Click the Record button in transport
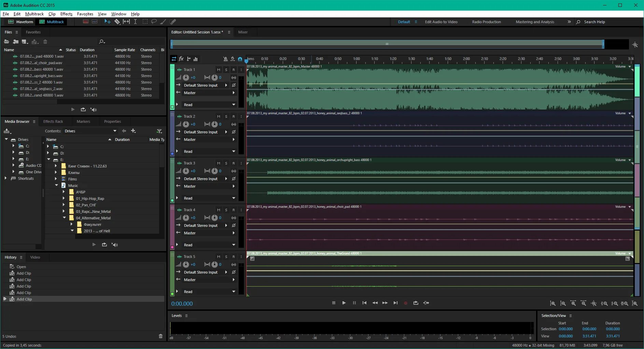The height and width of the screenshot is (349, 644). click(x=405, y=303)
